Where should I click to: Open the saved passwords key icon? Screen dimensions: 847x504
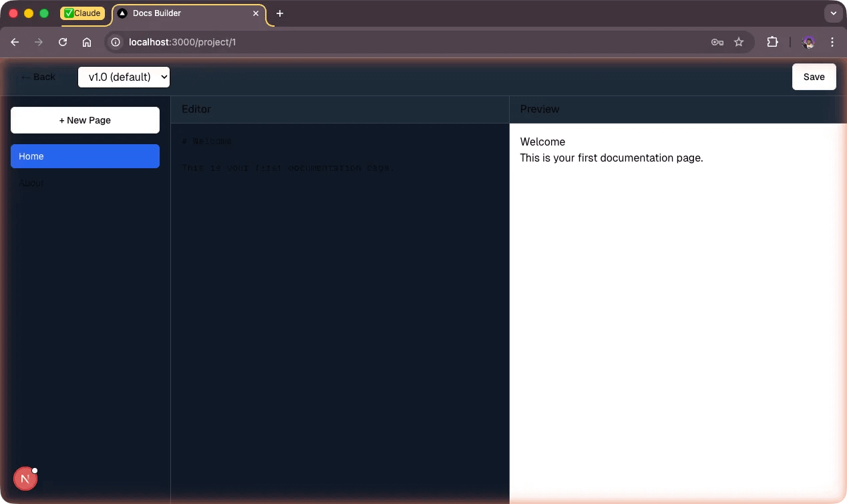point(717,42)
